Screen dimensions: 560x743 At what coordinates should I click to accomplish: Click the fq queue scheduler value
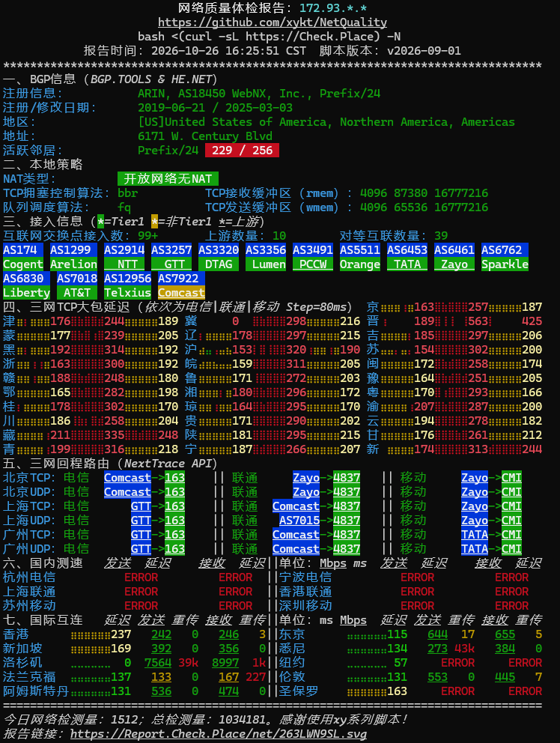(x=124, y=207)
